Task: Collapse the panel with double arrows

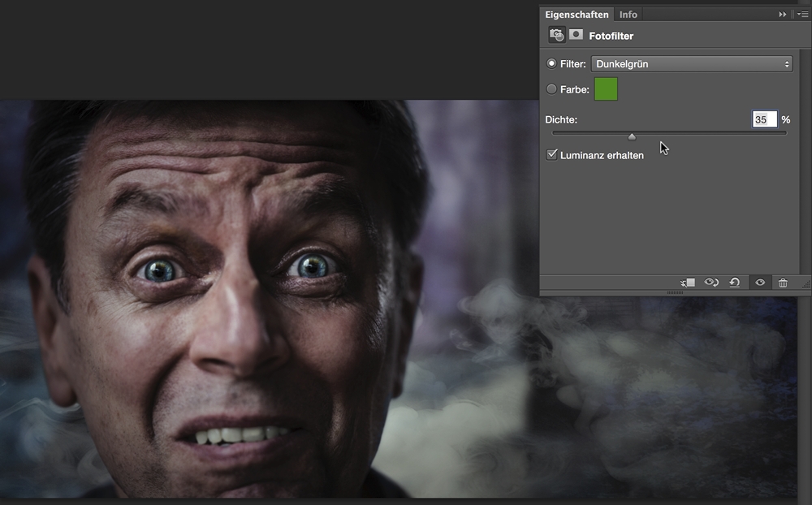Action: point(783,15)
